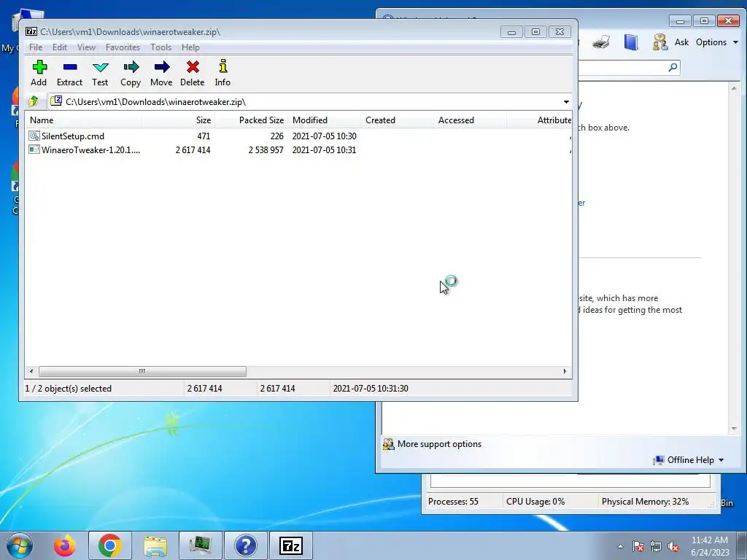Run the Test archive tool
Image resolution: width=747 pixels, height=560 pixels.
101,67
